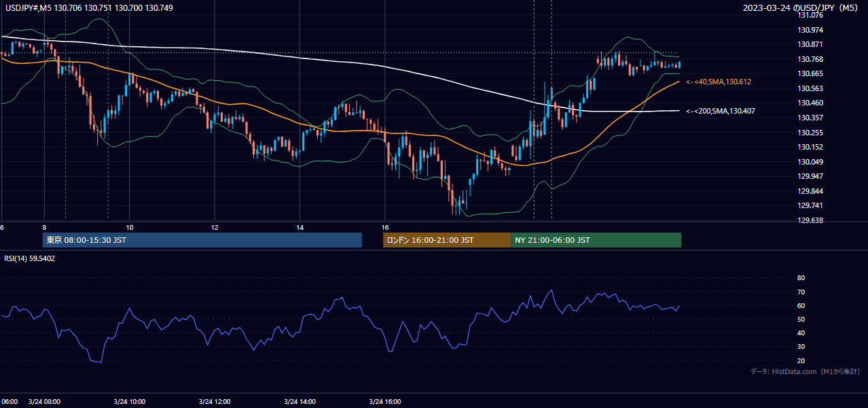Click price axis value 130.152
The height and width of the screenshot is (408, 868).
click(x=810, y=147)
